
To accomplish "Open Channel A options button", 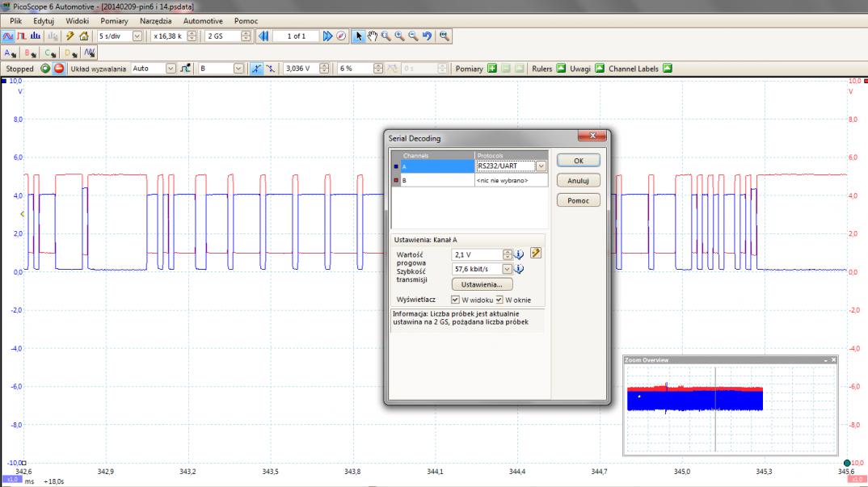I will click(9, 52).
